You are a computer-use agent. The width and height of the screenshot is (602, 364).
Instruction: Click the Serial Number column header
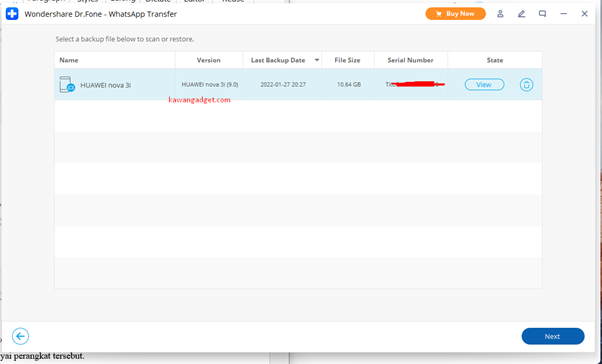(410, 60)
